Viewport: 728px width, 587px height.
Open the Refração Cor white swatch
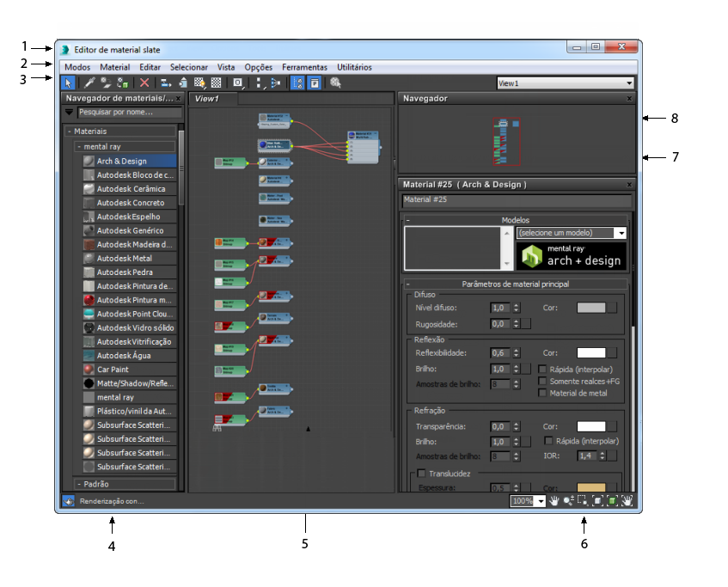591,426
